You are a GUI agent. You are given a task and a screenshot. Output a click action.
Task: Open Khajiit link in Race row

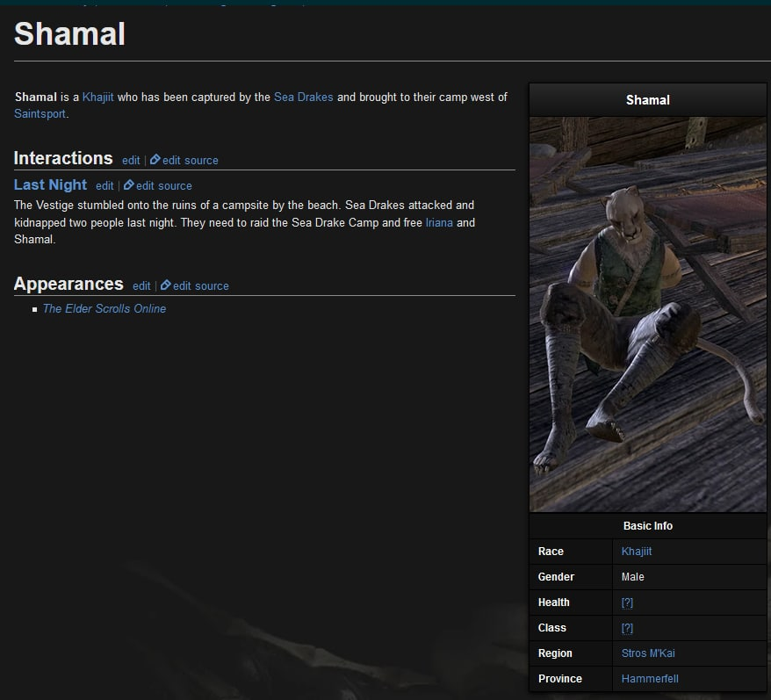click(x=637, y=552)
